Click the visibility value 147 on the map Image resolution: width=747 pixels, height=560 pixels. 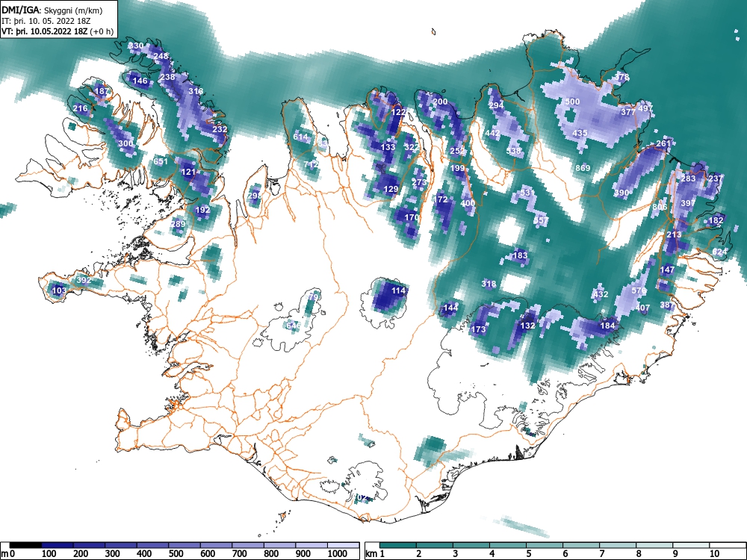pos(667,270)
